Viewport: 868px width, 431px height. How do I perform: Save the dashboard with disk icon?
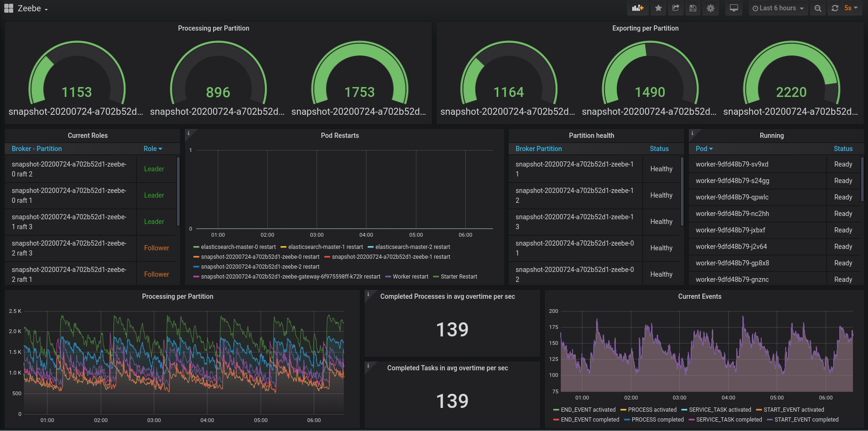coord(693,8)
